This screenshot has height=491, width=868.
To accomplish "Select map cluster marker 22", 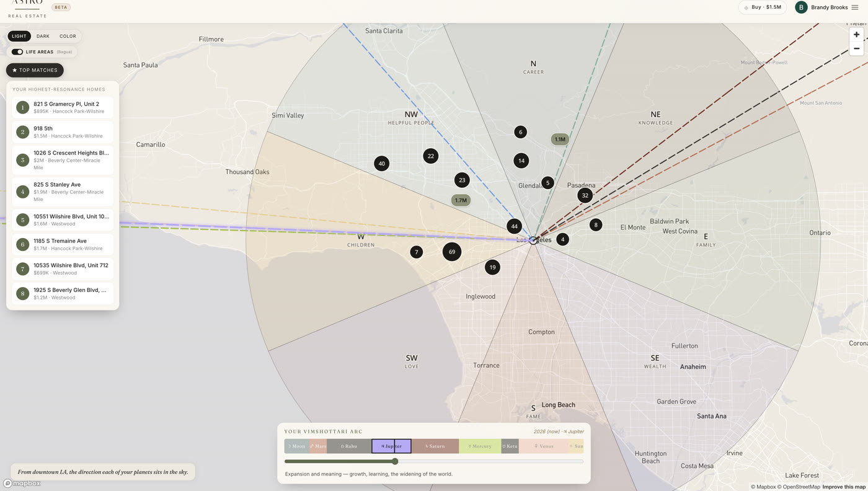I will [431, 156].
